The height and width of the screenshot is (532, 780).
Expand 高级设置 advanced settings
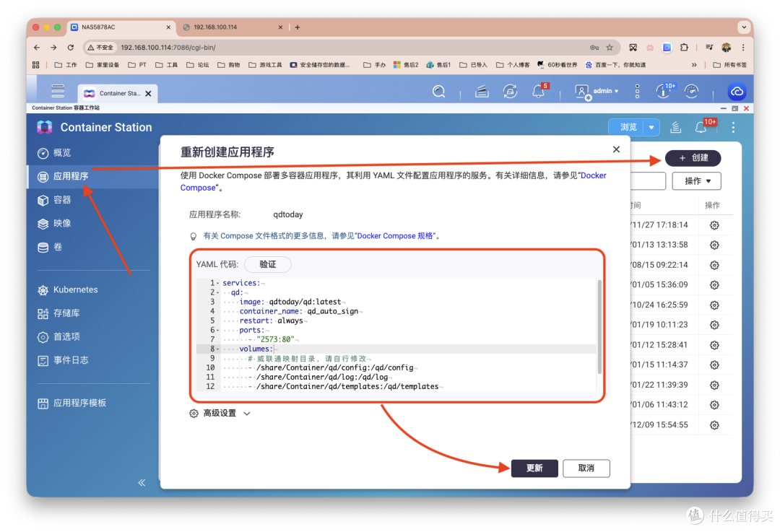pos(220,413)
